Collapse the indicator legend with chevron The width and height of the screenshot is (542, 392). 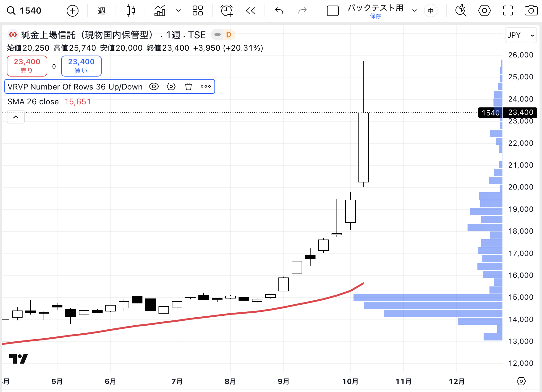pos(16,117)
